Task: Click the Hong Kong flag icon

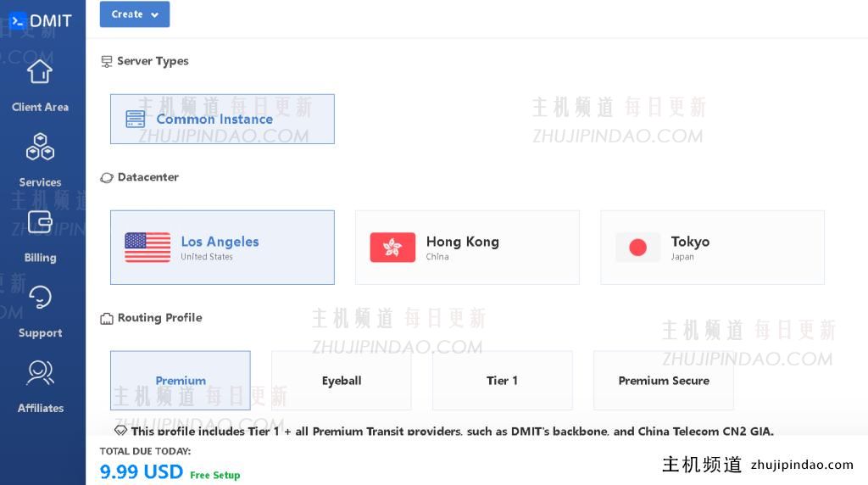Action: pos(392,247)
